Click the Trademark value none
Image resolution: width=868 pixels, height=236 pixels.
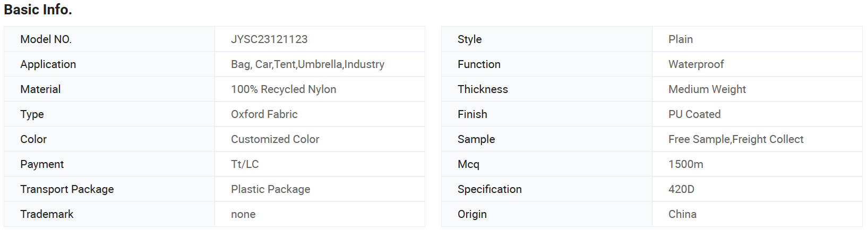(x=243, y=214)
